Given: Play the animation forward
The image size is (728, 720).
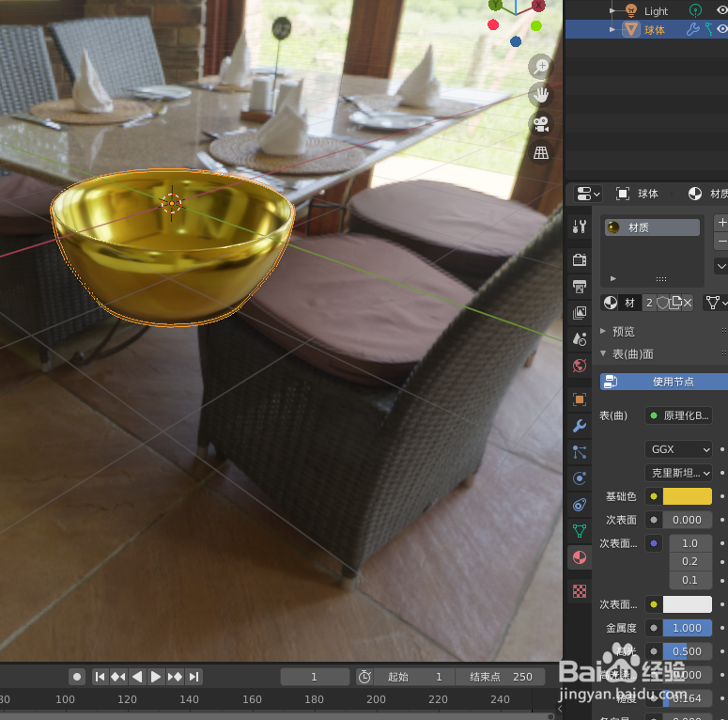Looking at the screenshot, I should point(156,677).
